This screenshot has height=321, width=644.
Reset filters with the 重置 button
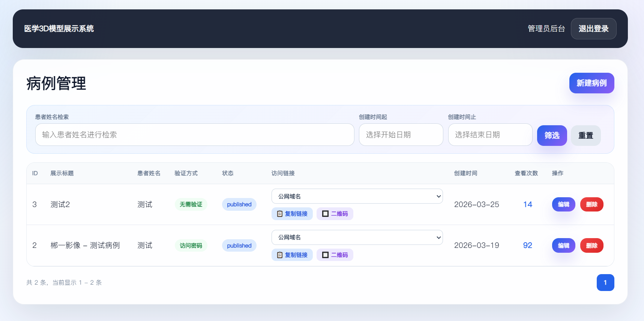coord(585,135)
